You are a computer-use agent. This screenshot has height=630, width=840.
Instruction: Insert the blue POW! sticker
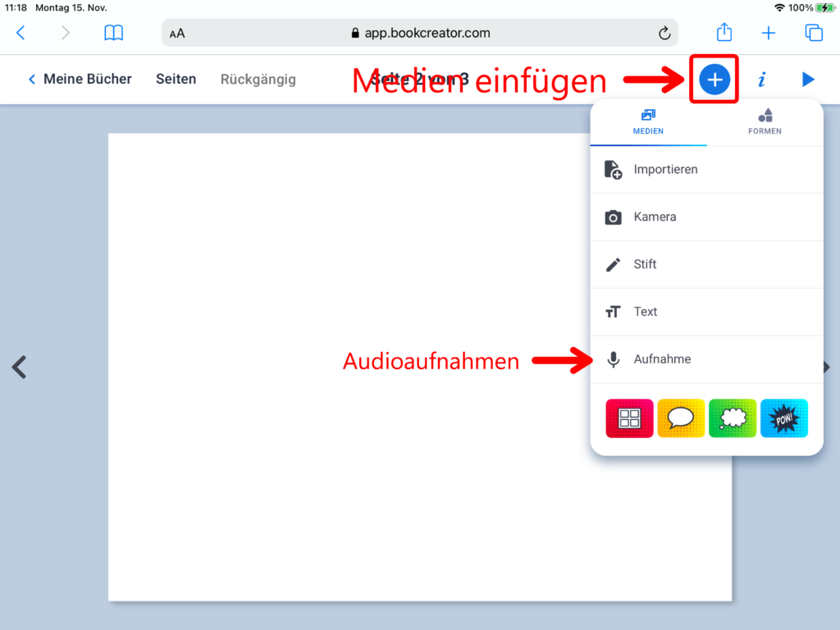coord(784,418)
